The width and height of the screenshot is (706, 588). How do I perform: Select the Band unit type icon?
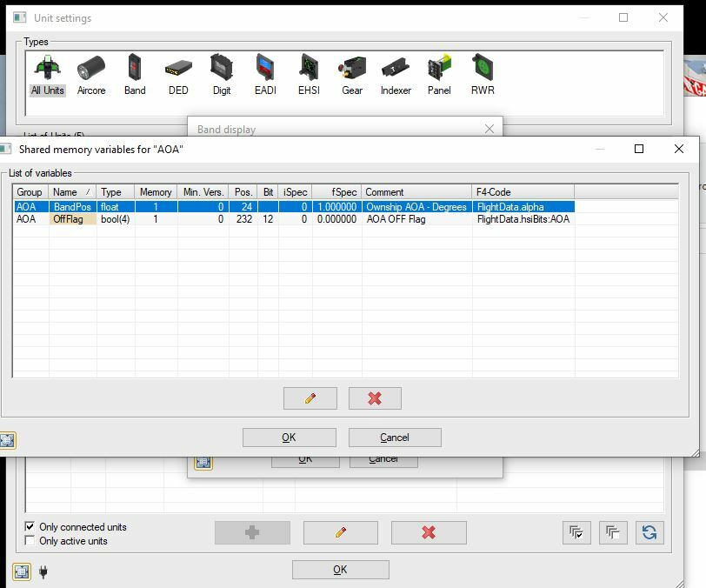tap(135, 75)
